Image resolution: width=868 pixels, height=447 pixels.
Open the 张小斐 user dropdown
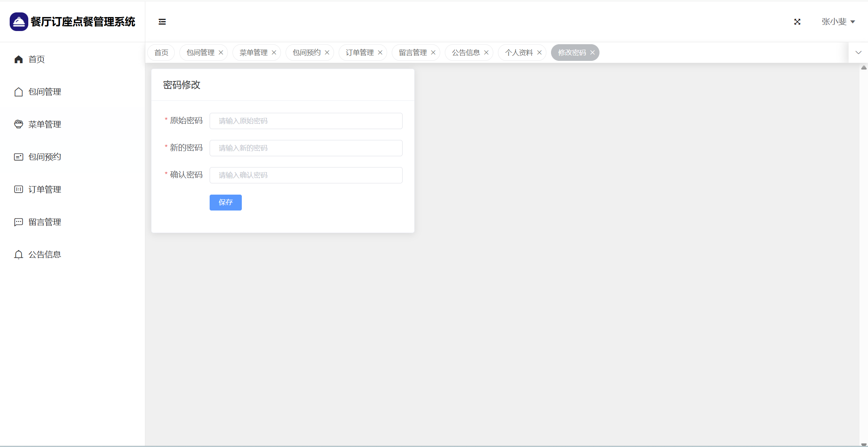(x=838, y=22)
